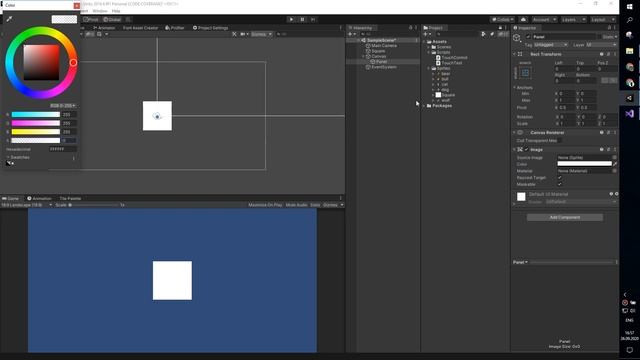Switch to the Animator tab
640x360 pixels.
[x=104, y=28]
